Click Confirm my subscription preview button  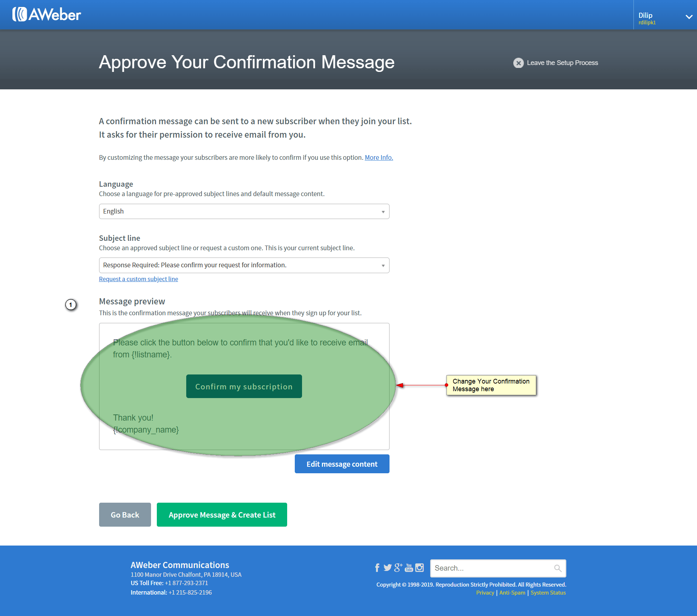pyautogui.click(x=244, y=386)
